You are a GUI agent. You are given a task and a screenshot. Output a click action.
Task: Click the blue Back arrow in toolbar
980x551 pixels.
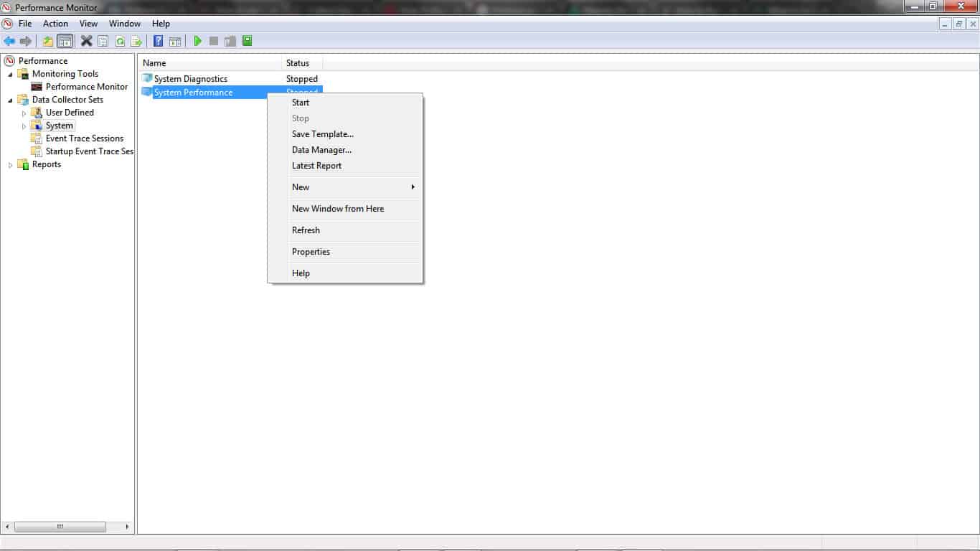coord(9,41)
